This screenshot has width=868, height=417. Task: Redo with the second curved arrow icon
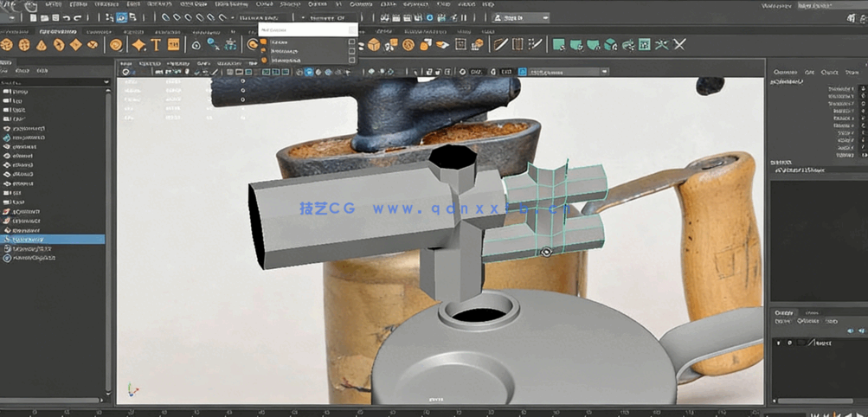click(x=78, y=17)
